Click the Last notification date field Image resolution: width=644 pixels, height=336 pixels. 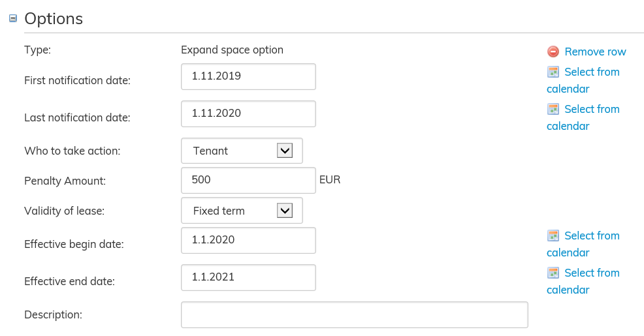point(248,114)
